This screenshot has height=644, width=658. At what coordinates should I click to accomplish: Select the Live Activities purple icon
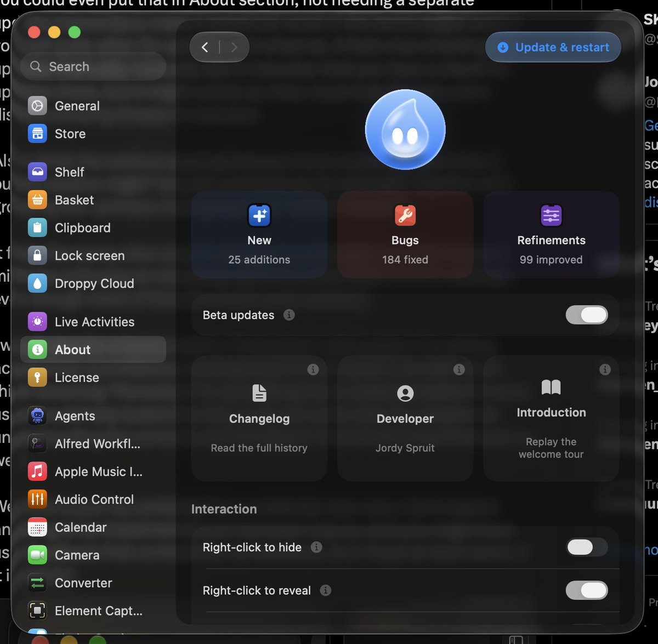(37, 322)
